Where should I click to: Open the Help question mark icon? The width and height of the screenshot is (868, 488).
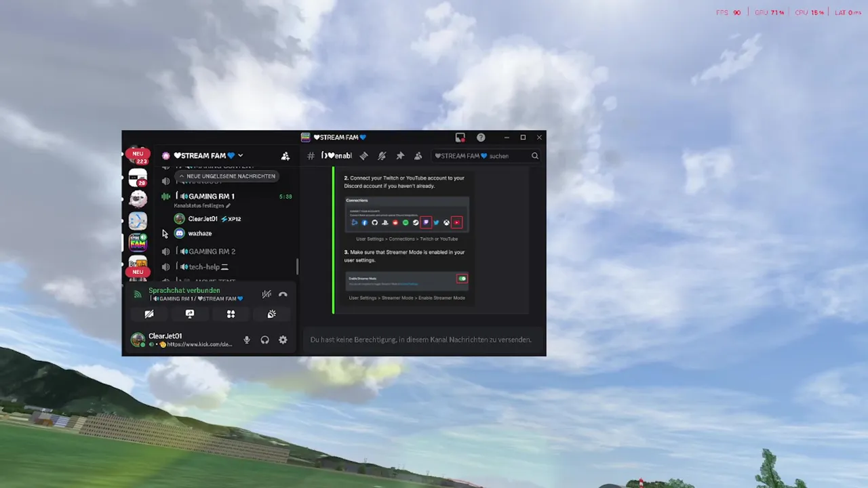pos(481,138)
